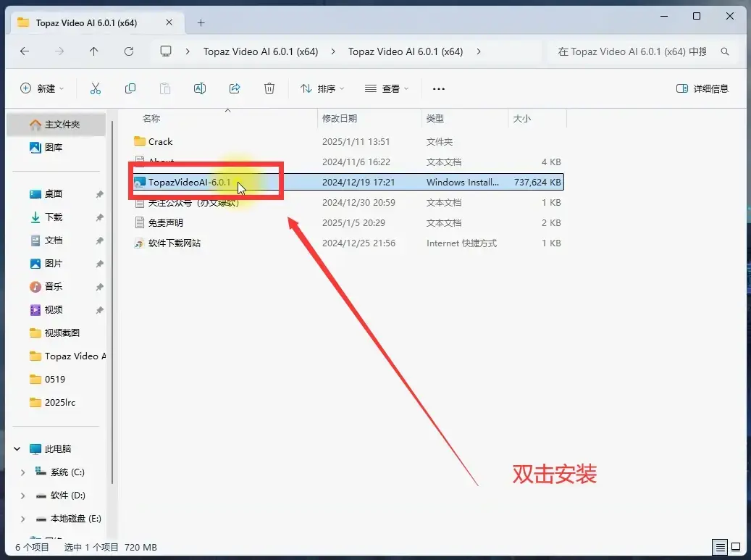This screenshot has width=751, height=560.
Task: Open 图片 in the sidebar
Action: point(54,264)
